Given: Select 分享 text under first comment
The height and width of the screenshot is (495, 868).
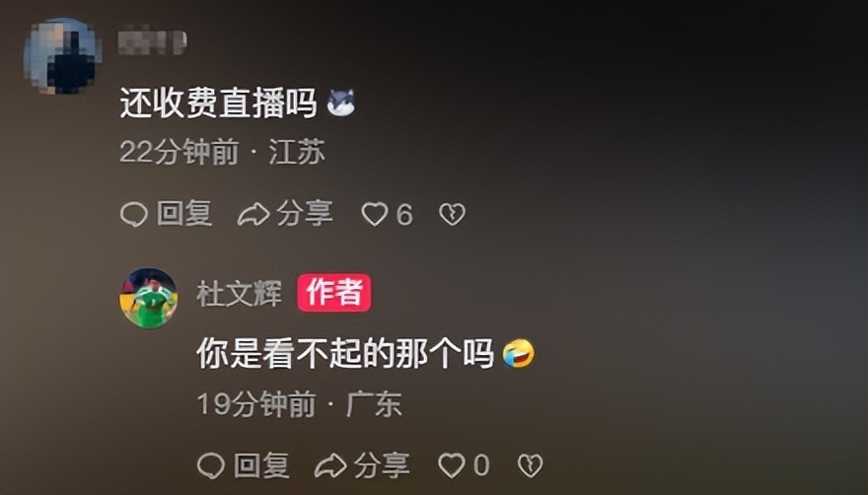Looking at the screenshot, I should click(305, 214).
